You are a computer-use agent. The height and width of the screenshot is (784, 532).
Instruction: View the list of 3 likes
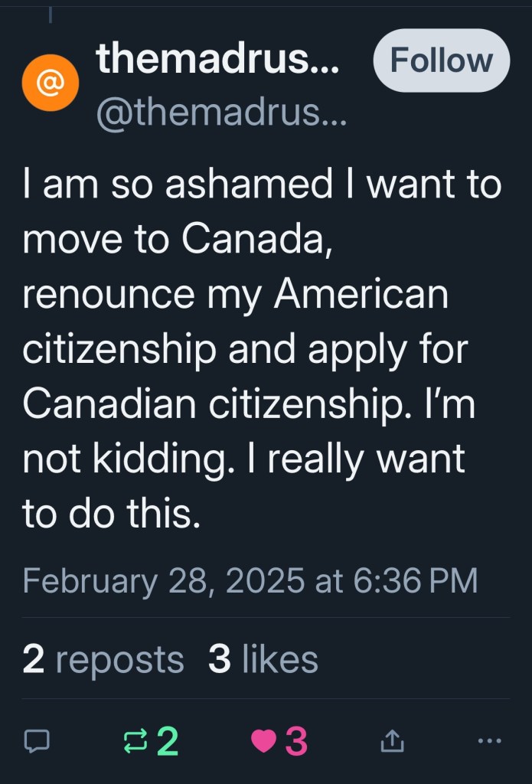263,659
